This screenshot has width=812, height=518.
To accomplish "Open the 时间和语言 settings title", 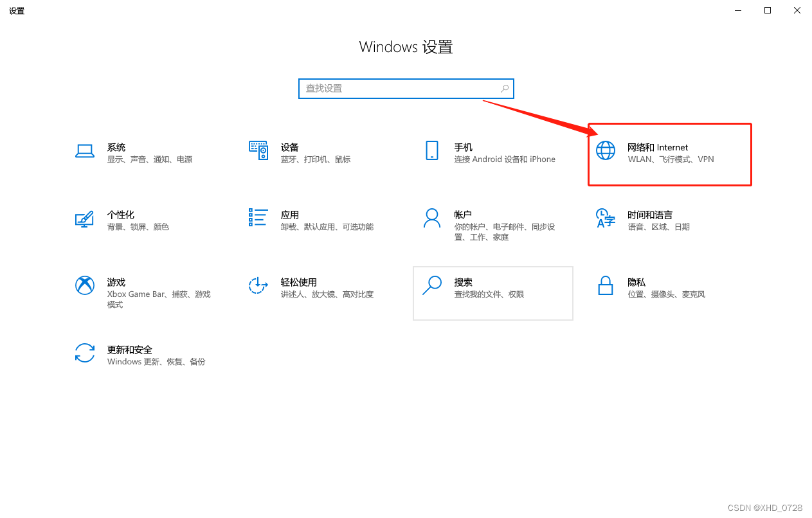I will 650,215.
